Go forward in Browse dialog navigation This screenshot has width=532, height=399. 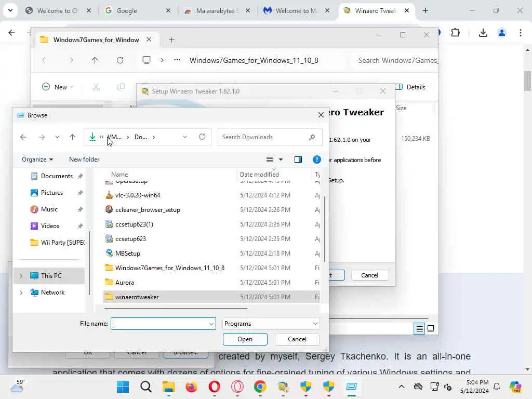(42, 137)
